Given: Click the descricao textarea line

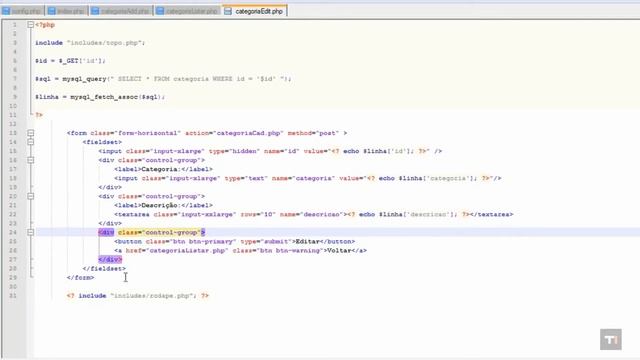Looking at the screenshot, I should point(313,214).
